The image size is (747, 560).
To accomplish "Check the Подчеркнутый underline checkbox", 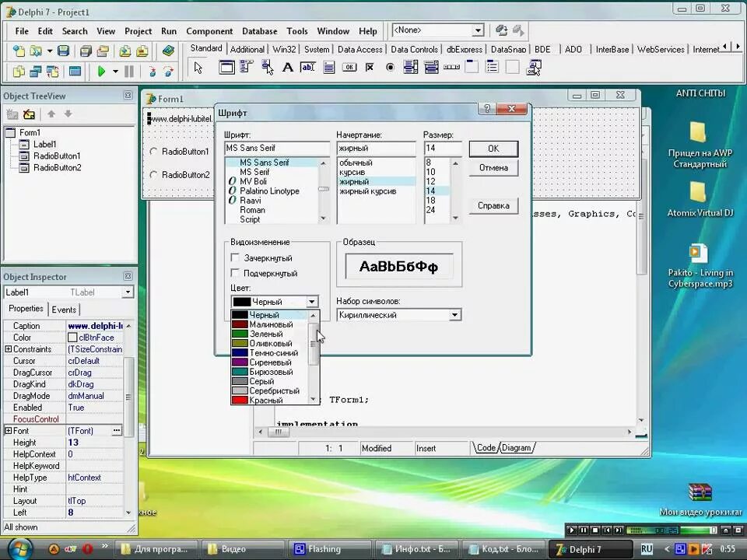I will [x=235, y=273].
